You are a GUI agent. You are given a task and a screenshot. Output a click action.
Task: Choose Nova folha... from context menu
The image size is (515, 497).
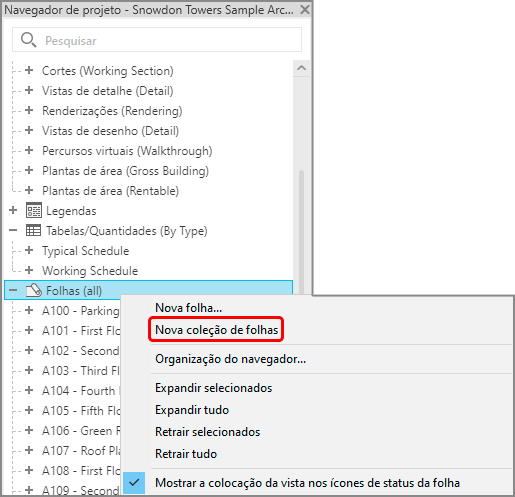[188, 308]
